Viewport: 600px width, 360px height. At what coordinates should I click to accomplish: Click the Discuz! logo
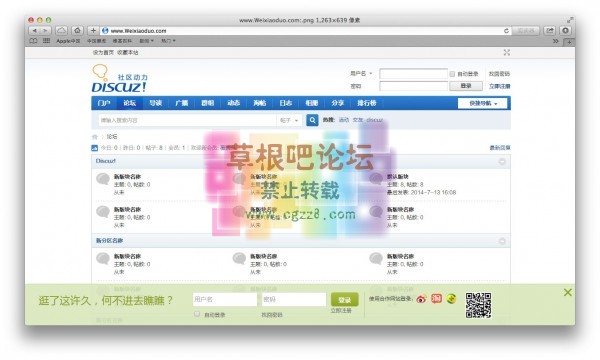tap(119, 78)
